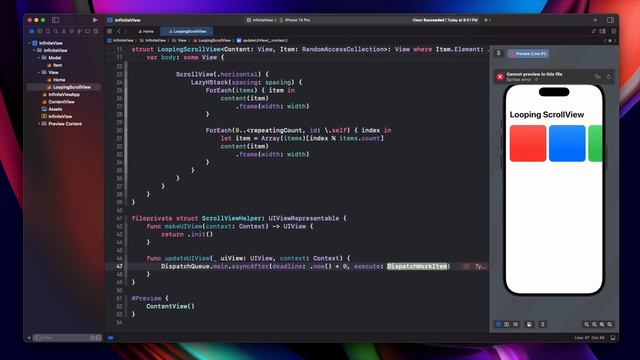The image size is (640, 360).
Task: Open the find navigator magnifier icon
Action: 56,31
